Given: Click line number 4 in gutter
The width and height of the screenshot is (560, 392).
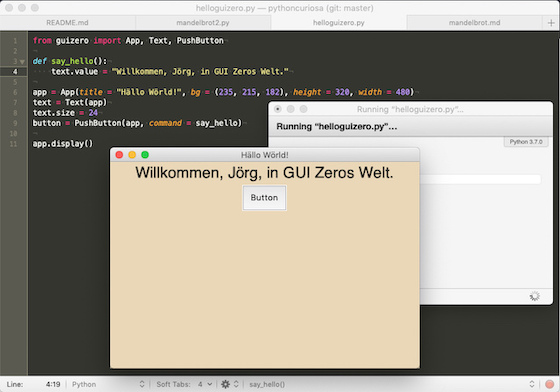Looking at the screenshot, I should coord(15,72).
